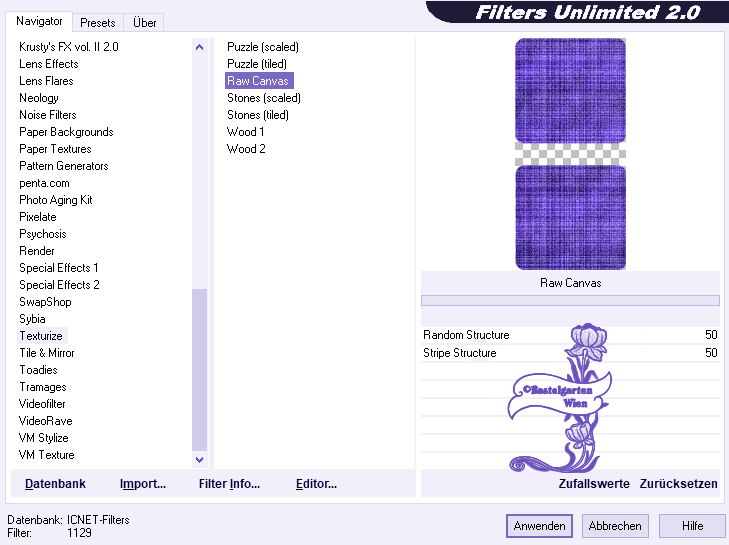Select Psychosis category
This screenshot has width=729, height=545.
43,234
